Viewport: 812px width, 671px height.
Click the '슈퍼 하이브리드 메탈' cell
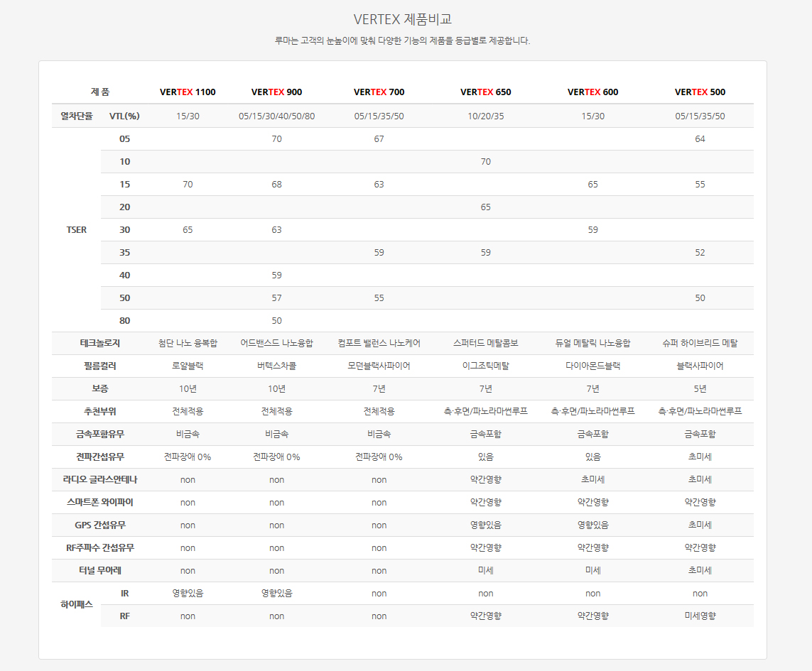click(x=700, y=343)
